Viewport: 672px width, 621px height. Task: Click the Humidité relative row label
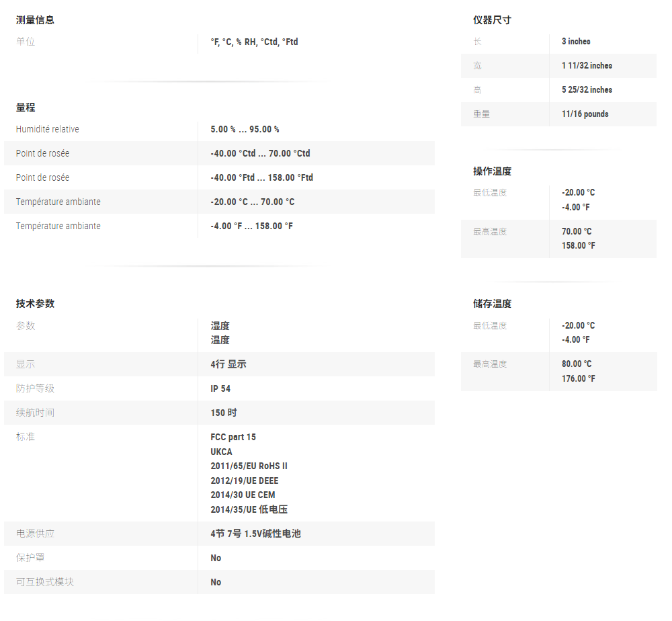pos(48,129)
